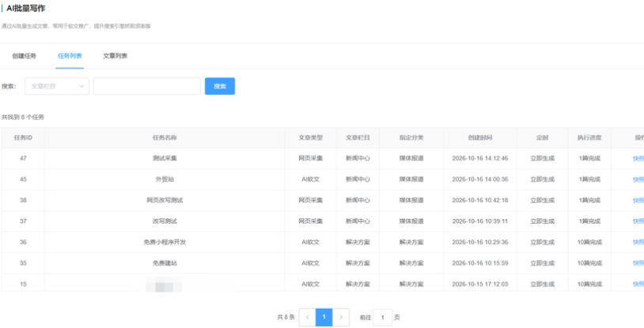Go to the 文章列表 tab
Screen dimensions: 644x328
(115, 56)
